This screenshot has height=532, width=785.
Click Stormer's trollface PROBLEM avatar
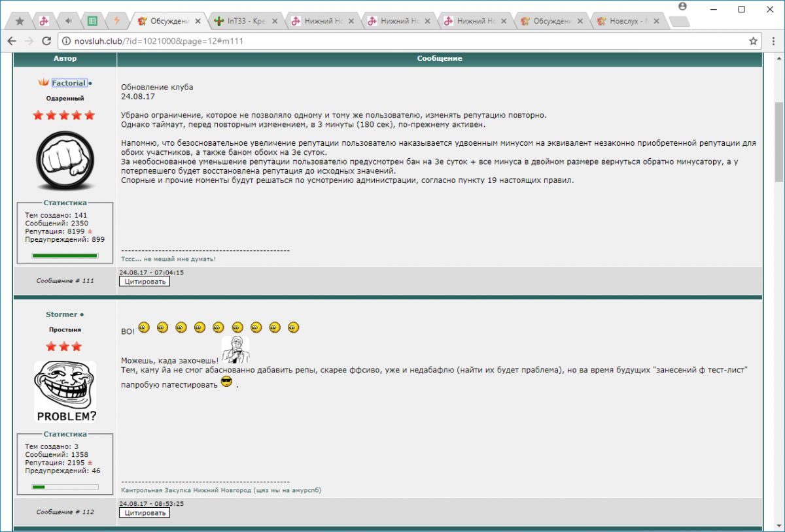[65, 391]
